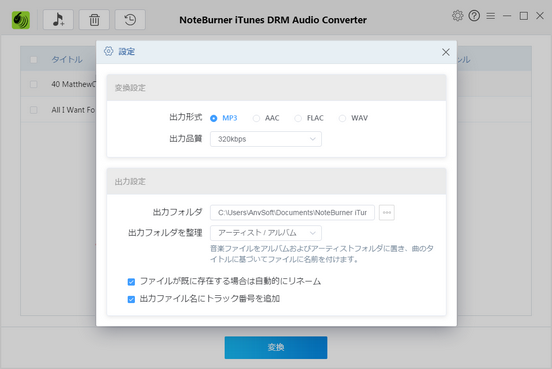Click the All I Want Fo track title
Image resolution: width=552 pixels, height=369 pixels.
tap(74, 110)
